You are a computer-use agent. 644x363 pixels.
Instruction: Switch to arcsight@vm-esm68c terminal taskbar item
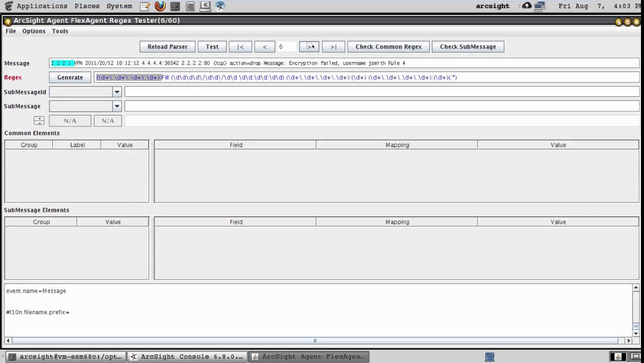(66, 356)
